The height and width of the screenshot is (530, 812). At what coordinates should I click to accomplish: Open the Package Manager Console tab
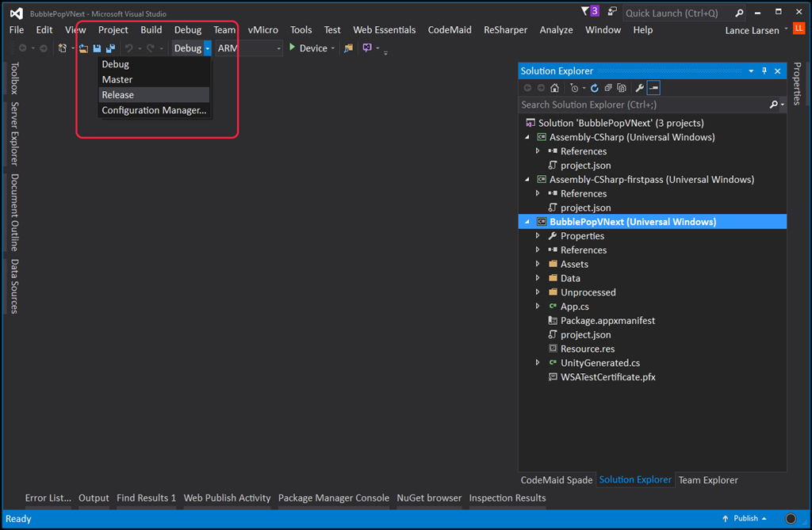(x=334, y=498)
